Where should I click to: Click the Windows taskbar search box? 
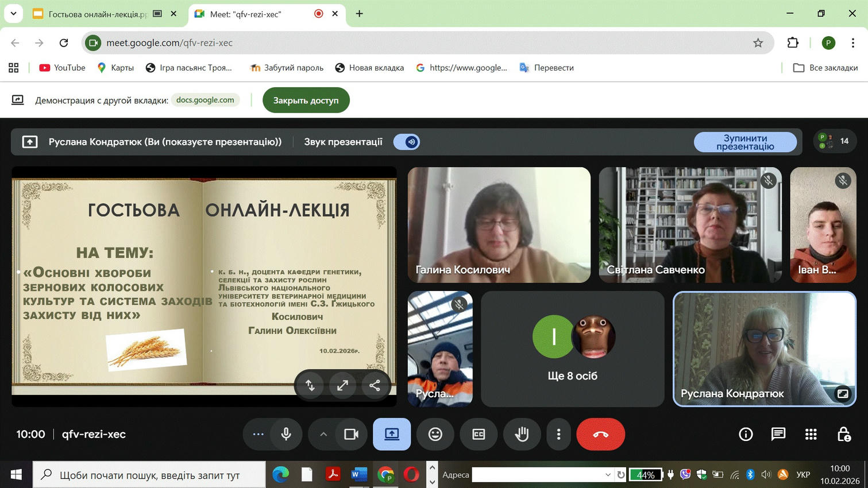pos(149,475)
